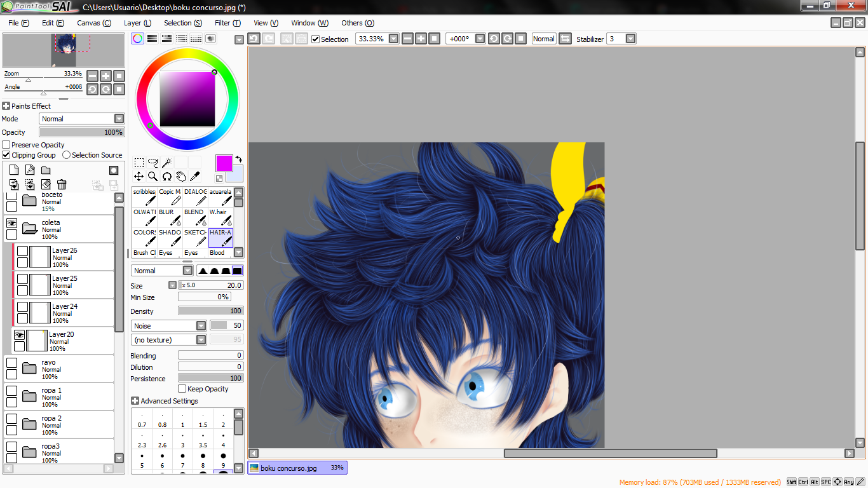868x488 pixels.
Task: Show Layer26 with its visibility box
Action: (x=23, y=251)
